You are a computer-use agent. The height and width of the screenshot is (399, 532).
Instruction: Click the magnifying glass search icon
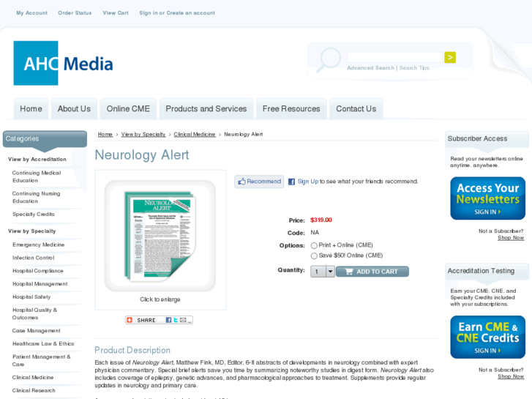coord(329,60)
